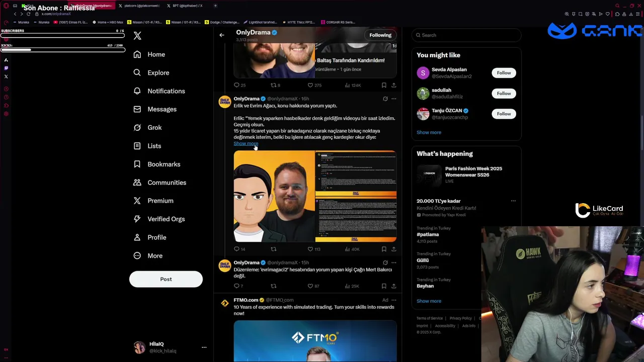644x362 pixels.
Task: Open options dots on the Yapı Kredi ad
Action: point(513,201)
